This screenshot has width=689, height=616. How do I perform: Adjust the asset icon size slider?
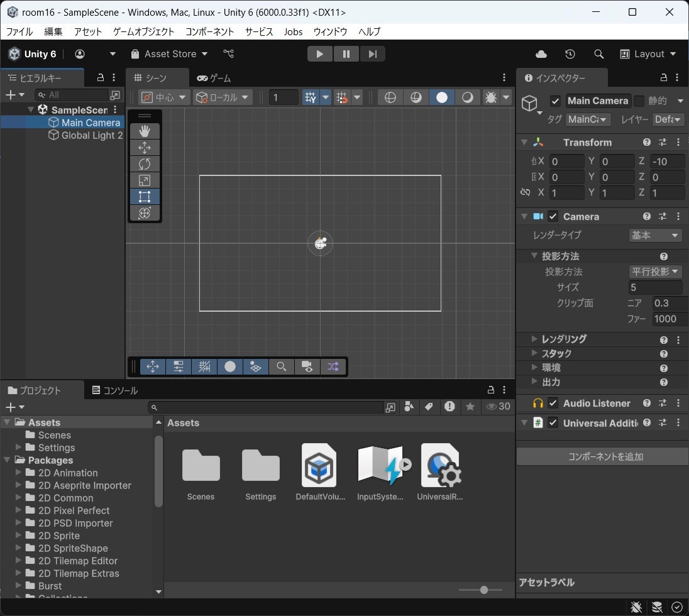(x=483, y=590)
